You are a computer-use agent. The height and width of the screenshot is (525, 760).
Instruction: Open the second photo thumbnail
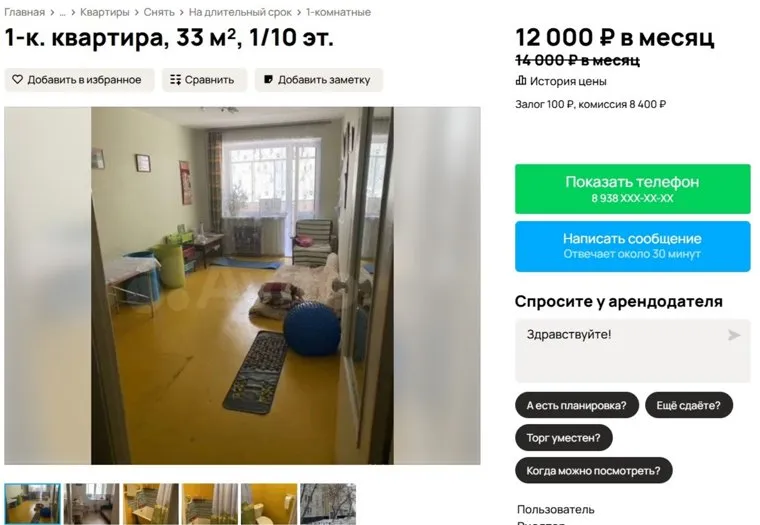(92, 504)
